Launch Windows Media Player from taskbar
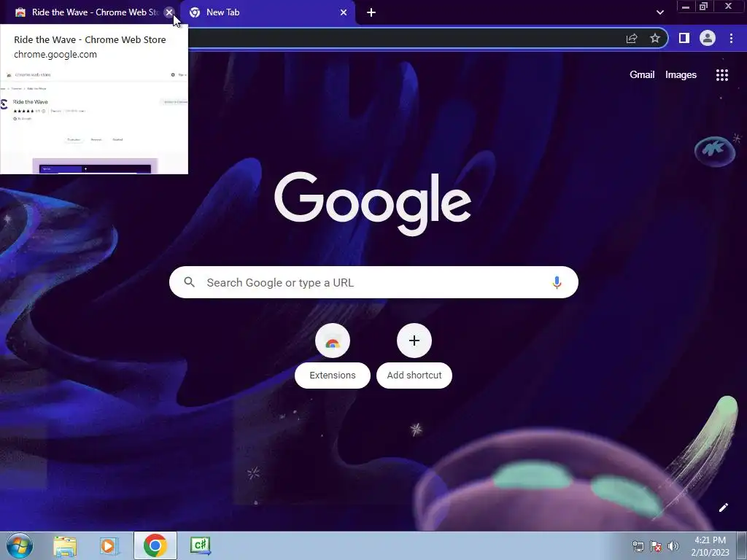 (x=109, y=545)
